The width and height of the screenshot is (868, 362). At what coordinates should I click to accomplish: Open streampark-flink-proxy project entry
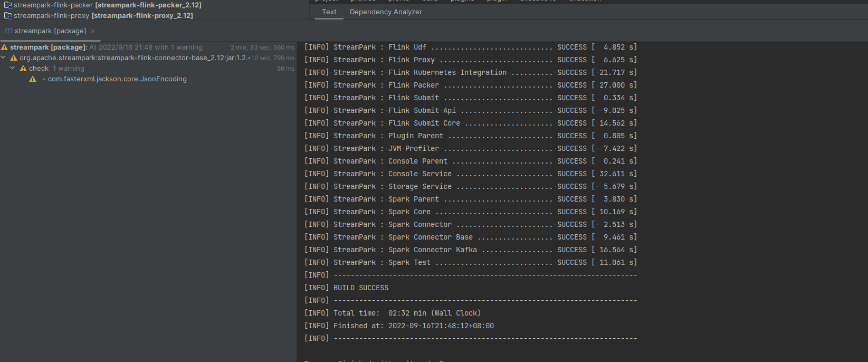pos(103,16)
